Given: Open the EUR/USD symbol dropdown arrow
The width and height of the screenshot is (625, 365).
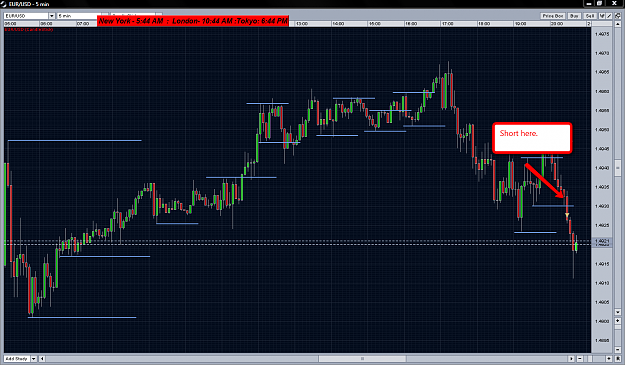Looking at the screenshot, I should tap(51, 16).
